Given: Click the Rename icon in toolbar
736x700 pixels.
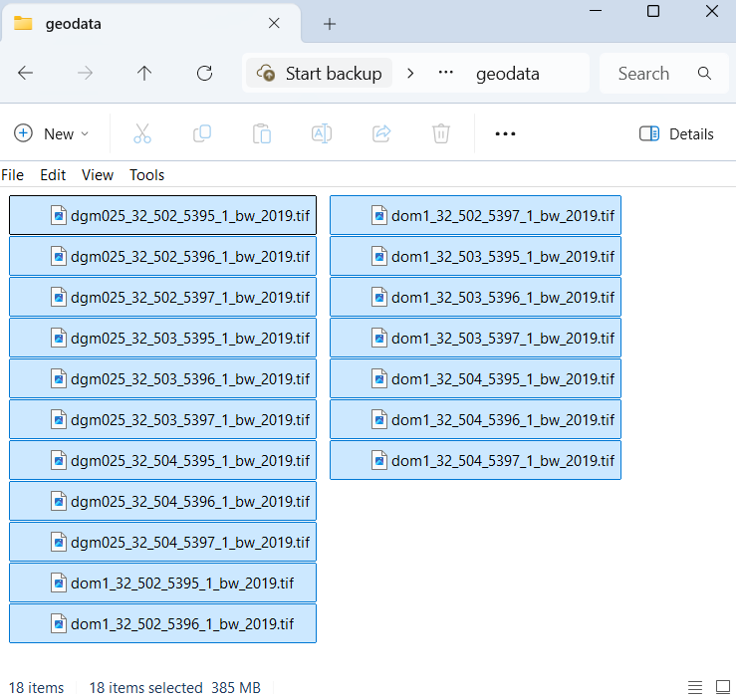Looking at the screenshot, I should [x=322, y=133].
